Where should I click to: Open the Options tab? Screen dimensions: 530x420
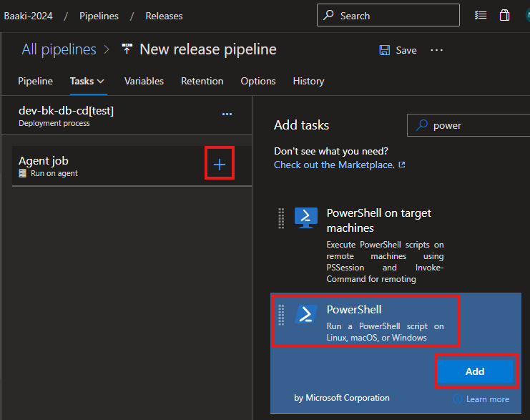(258, 81)
